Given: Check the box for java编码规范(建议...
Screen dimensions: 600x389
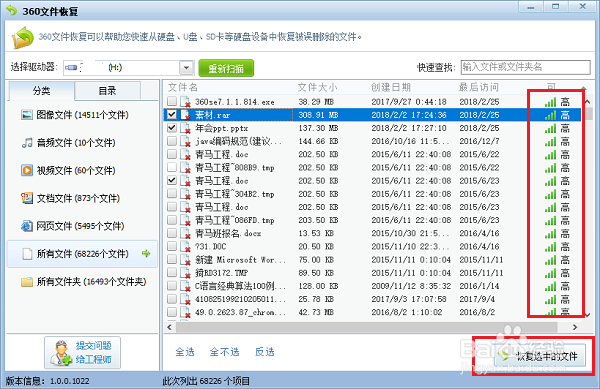Looking at the screenshot, I should tap(172, 141).
